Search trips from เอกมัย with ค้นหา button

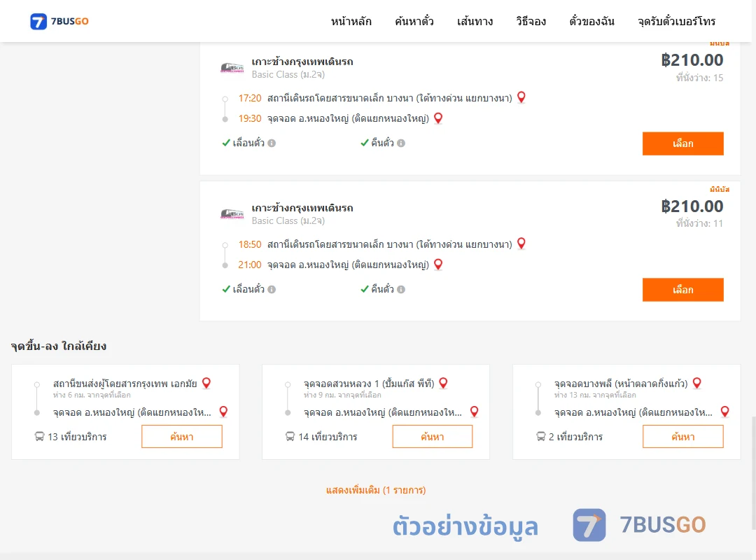182,437
